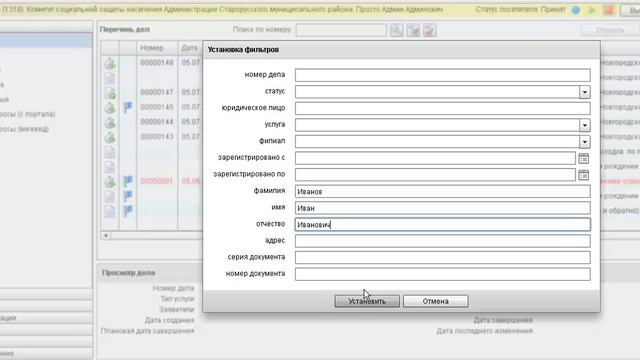Open calendar for зарегистрировано с
The width and height of the screenshot is (640, 360).
583,158
